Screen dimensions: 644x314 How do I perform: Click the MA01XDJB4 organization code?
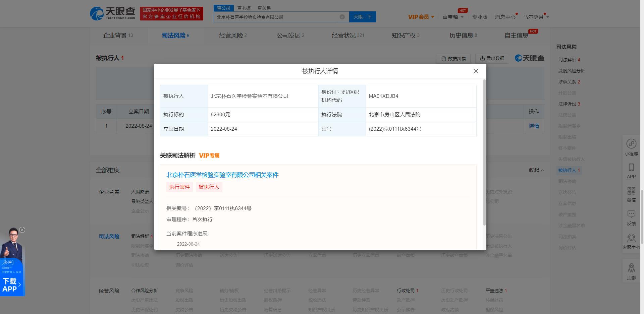coord(383,96)
